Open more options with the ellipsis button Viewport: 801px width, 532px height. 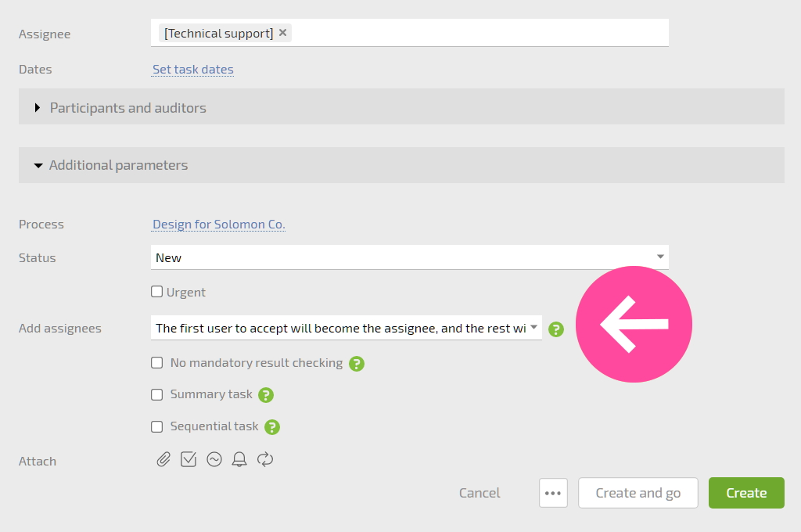click(x=553, y=493)
